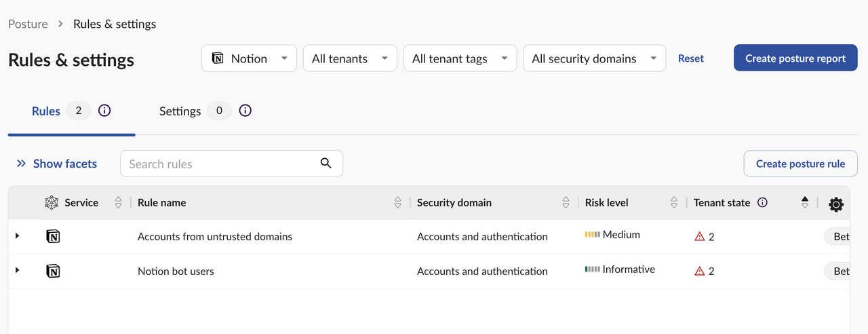Click Rules & settings breadcrumb

tap(115, 24)
